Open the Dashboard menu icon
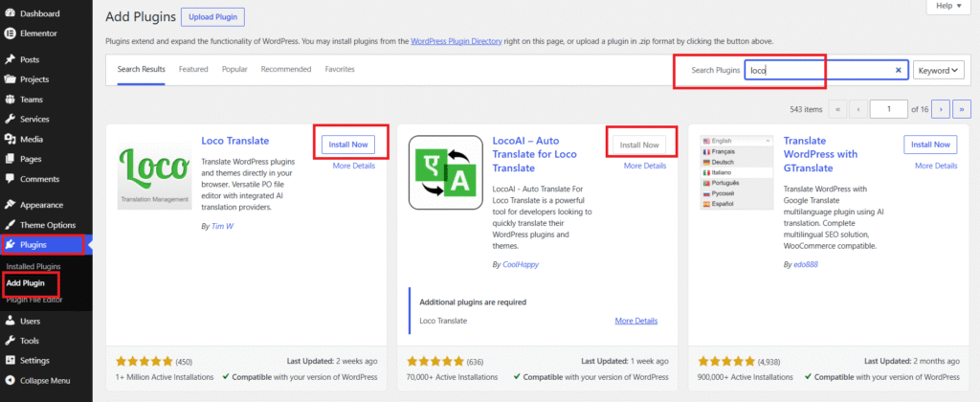980x402 pixels. tap(10, 13)
